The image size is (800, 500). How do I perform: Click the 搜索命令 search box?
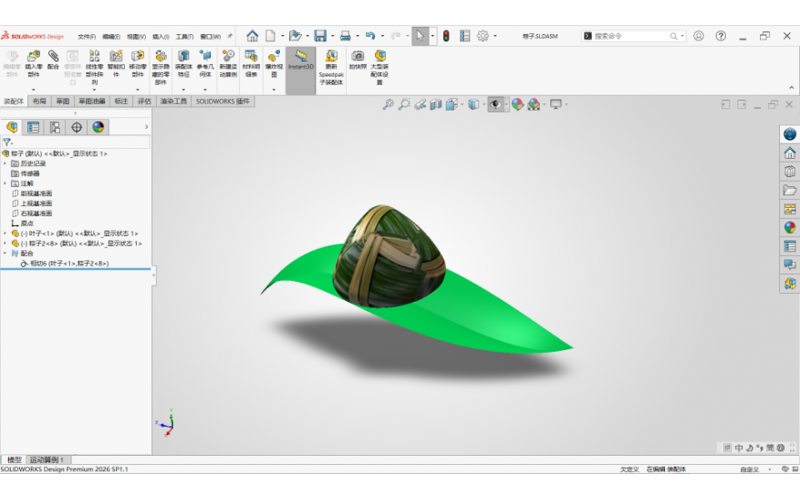click(632, 36)
